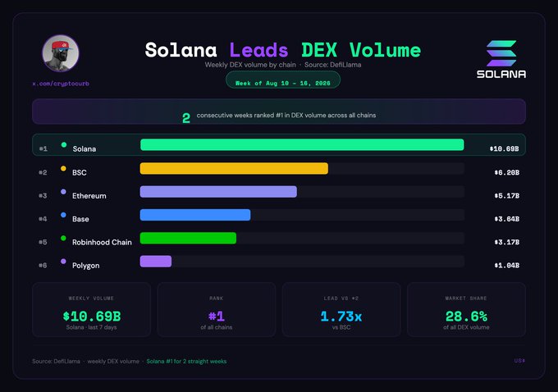Image resolution: width=558 pixels, height=392 pixels.
Task: Click the blue Base volume bar
Action: pyautogui.click(x=195, y=215)
